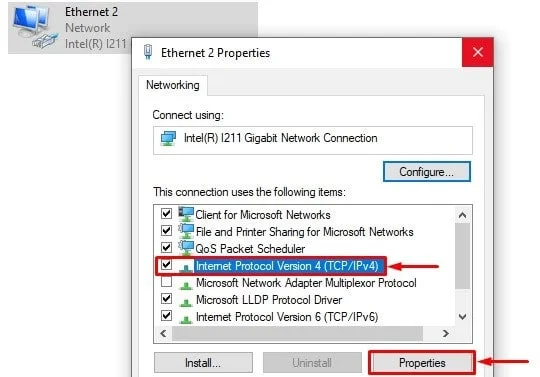This screenshot has width=540, height=377.
Task: Click the list's scroll up arrow
Action: pyautogui.click(x=463, y=216)
